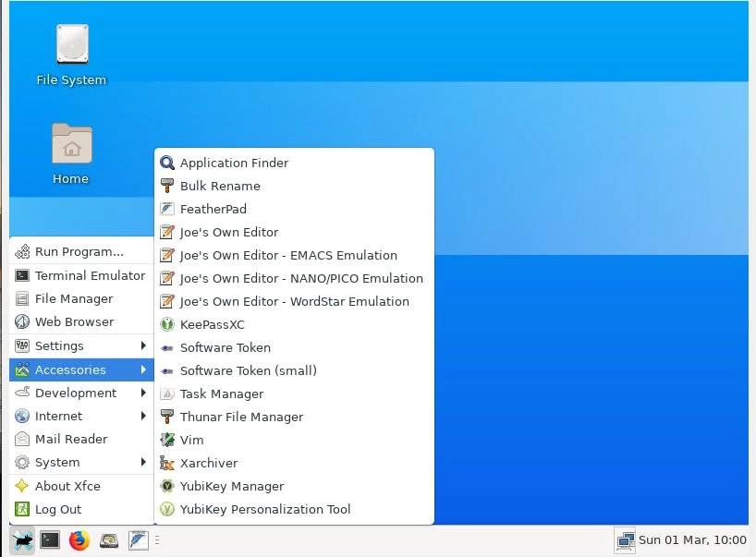This screenshot has height=557, width=756.
Task: Select the Settings menu entry
Action: [x=81, y=345]
